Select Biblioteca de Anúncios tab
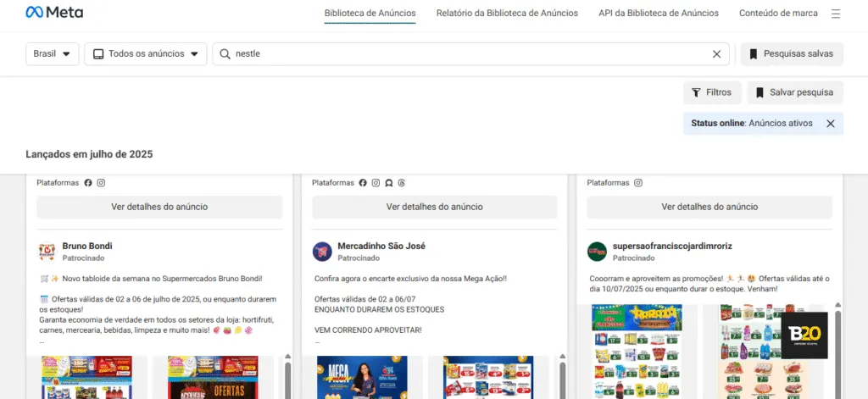This screenshot has width=868, height=399. coord(370,14)
